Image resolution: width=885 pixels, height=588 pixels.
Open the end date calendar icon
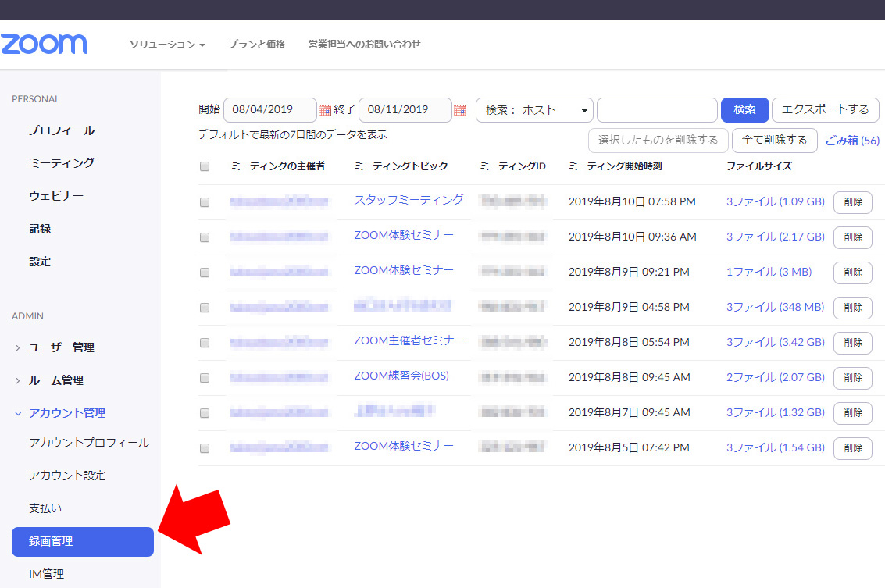[x=460, y=110]
